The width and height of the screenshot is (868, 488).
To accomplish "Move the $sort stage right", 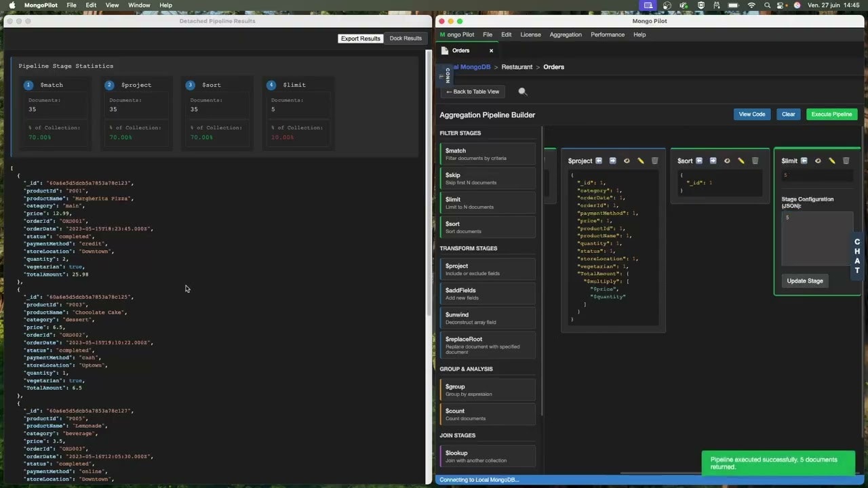I will pos(713,161).
